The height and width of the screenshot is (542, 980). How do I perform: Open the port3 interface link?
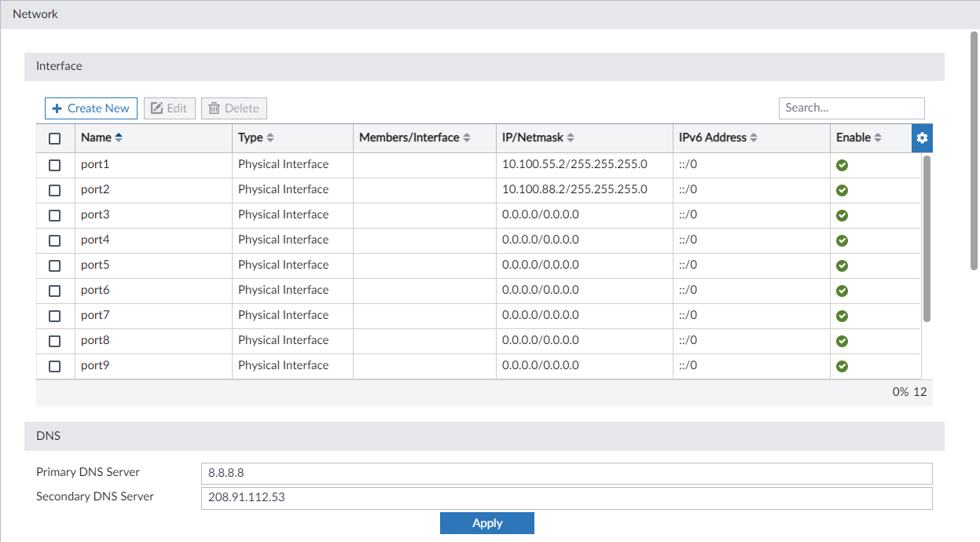(x=94, y=214)
